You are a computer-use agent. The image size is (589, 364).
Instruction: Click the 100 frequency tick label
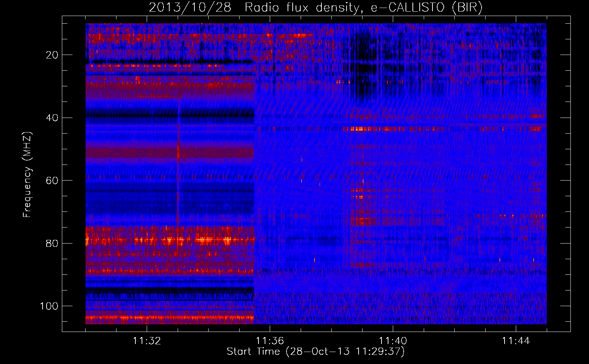point(49,306)
